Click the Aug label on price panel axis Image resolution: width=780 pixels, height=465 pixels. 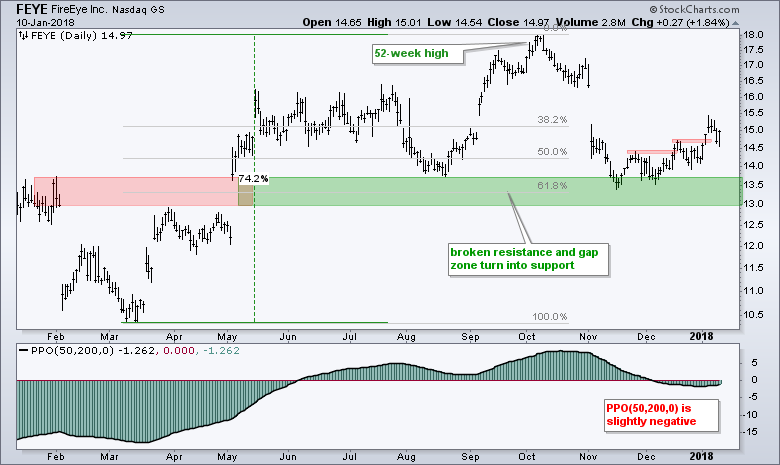[x=406, y=337]
